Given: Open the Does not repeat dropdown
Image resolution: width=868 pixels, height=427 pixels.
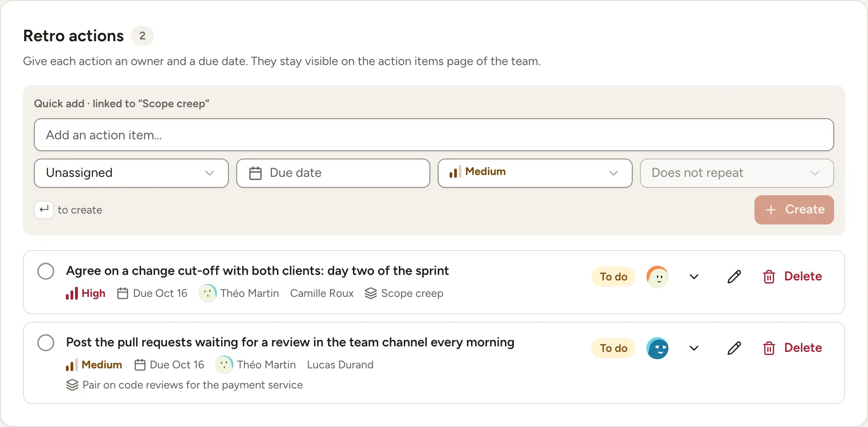Looking at the screenshot, I should (x=737, y=173).
